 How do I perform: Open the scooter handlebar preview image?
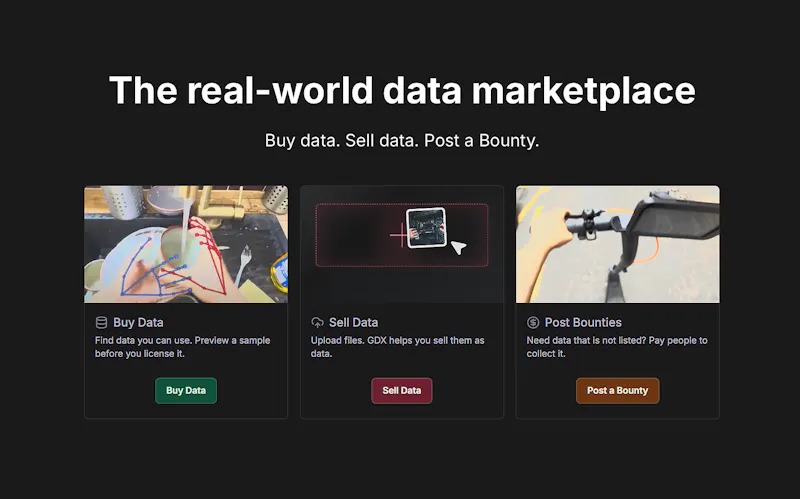pos(618,244)
